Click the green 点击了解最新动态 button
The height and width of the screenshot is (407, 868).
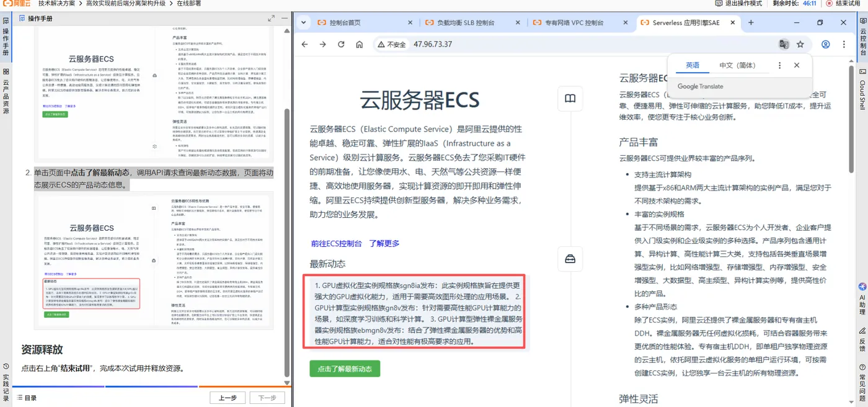click(x=345, y=369)
